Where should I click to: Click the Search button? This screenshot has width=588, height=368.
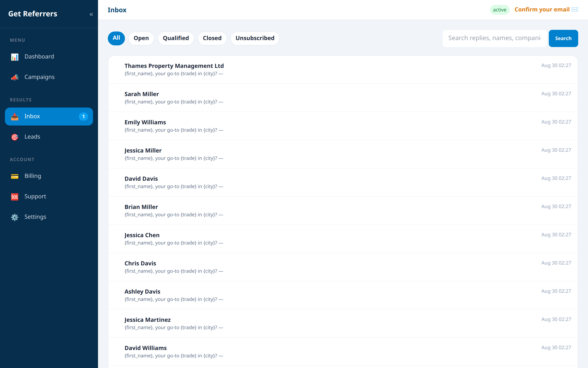click(563, 38)
